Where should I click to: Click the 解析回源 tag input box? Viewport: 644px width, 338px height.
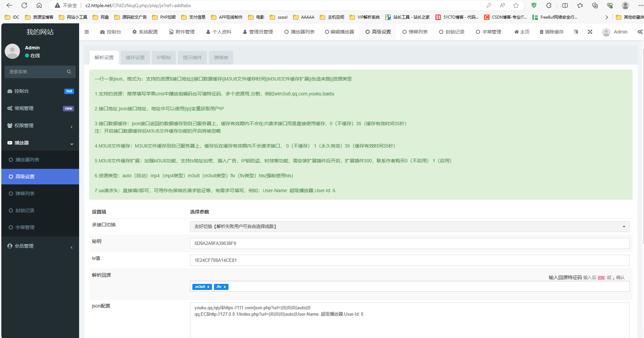click(x=410, y=287)
